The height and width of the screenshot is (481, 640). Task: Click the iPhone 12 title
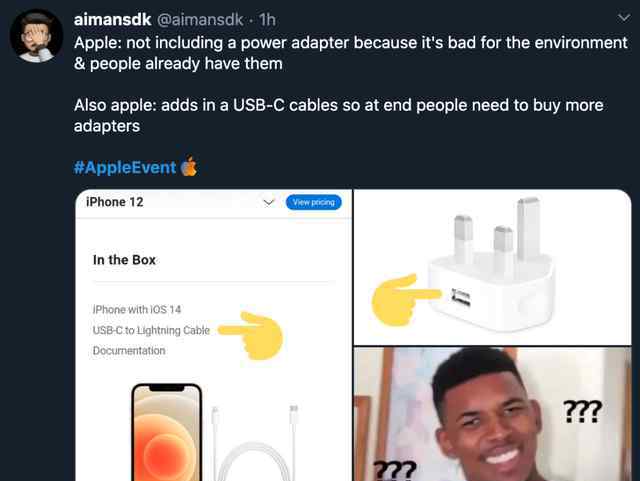pyautogui.click(x=115, y=202)
